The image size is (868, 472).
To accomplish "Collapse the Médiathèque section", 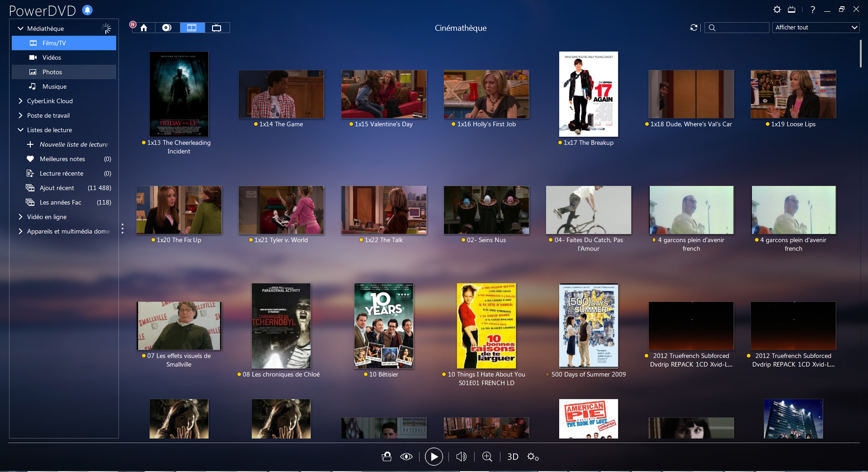I will point(20,29).
